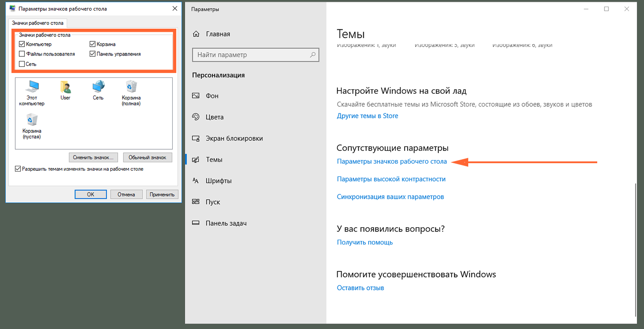
Task: Click the home icon beside Главная
Action: pos(196,34)
